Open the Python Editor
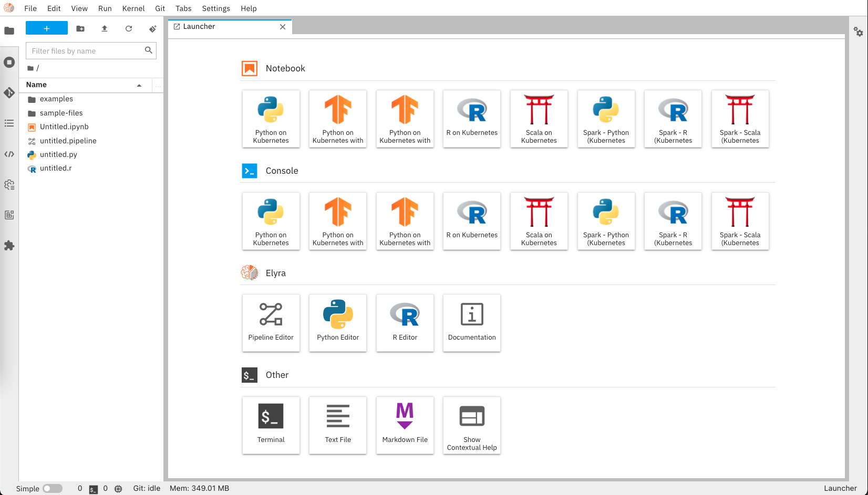This screenshot has width=868, height=495. coord(338,323)
